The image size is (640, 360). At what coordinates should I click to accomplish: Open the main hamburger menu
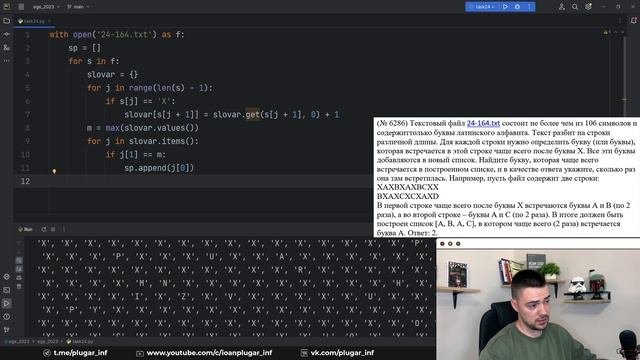(21, 7)
